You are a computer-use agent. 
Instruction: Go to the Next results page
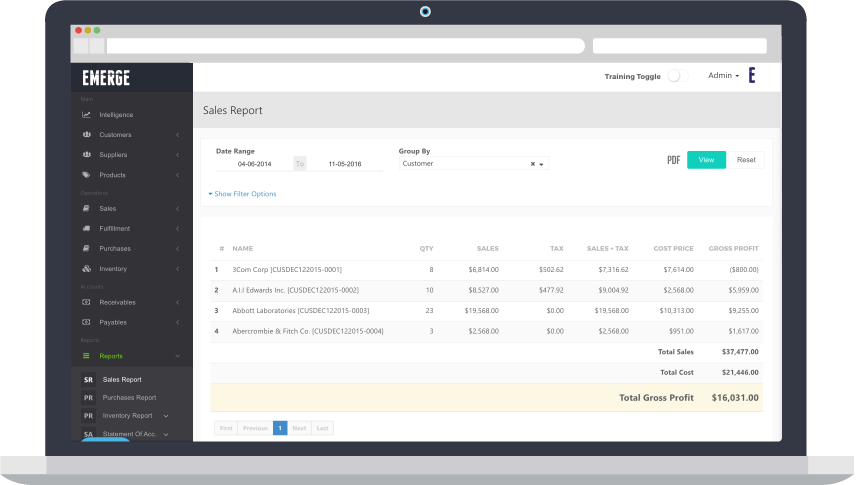(x=299, y=428)
